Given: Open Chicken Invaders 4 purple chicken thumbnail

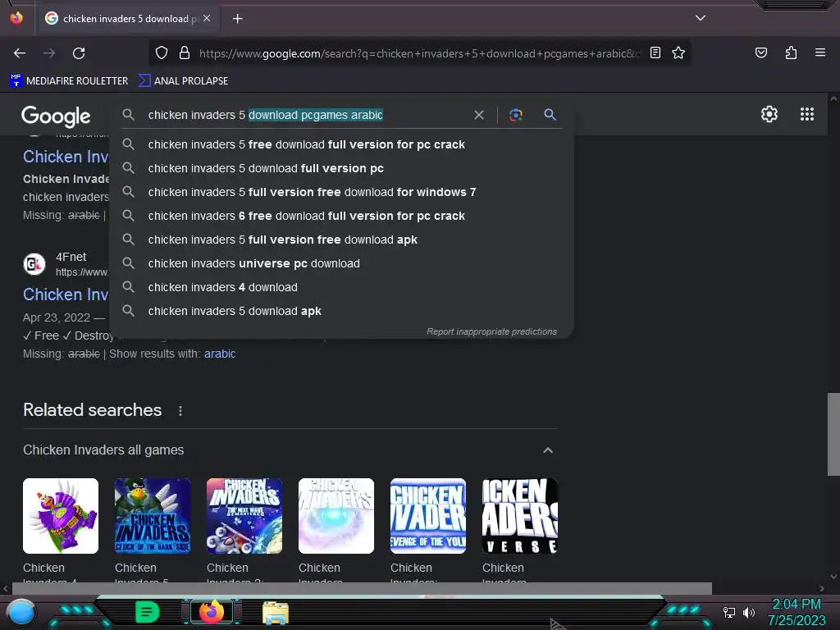Looking at the screenshot, I should click(61, 516).
